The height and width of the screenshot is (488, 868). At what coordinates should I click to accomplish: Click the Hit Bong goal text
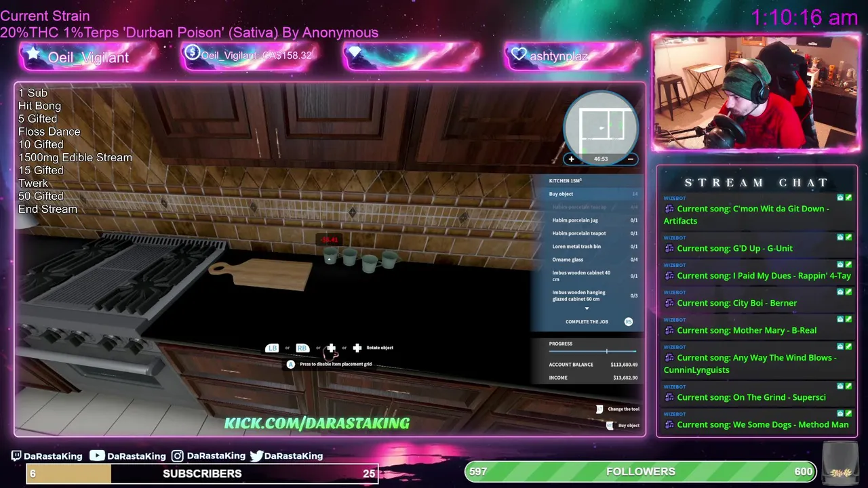(x=39, y=106)
